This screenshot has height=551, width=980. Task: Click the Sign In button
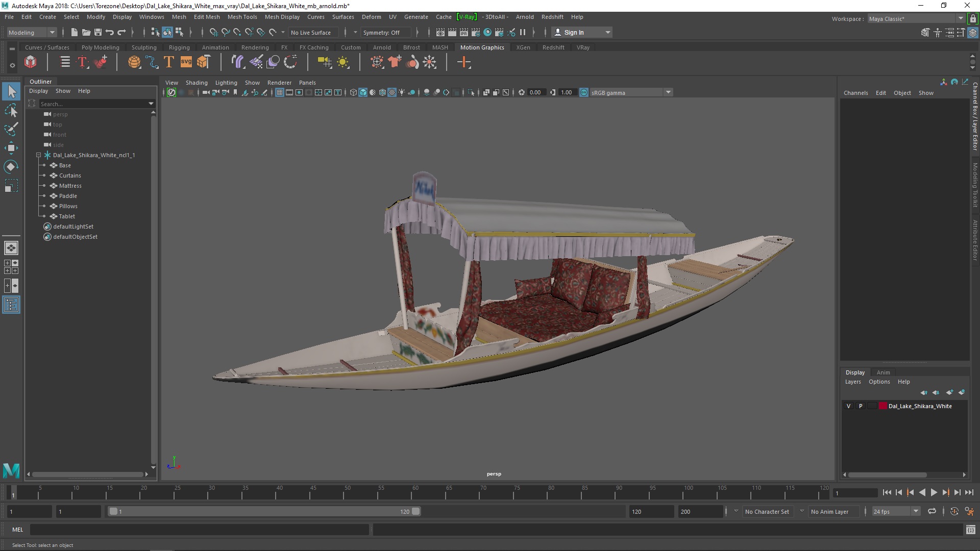tap(574, 32)
